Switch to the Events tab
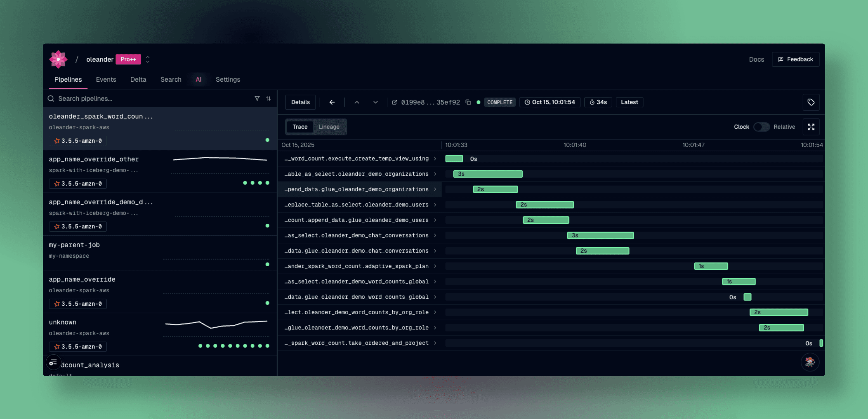Viewport: 868px width, 419px height. click(x=106, y=80)
